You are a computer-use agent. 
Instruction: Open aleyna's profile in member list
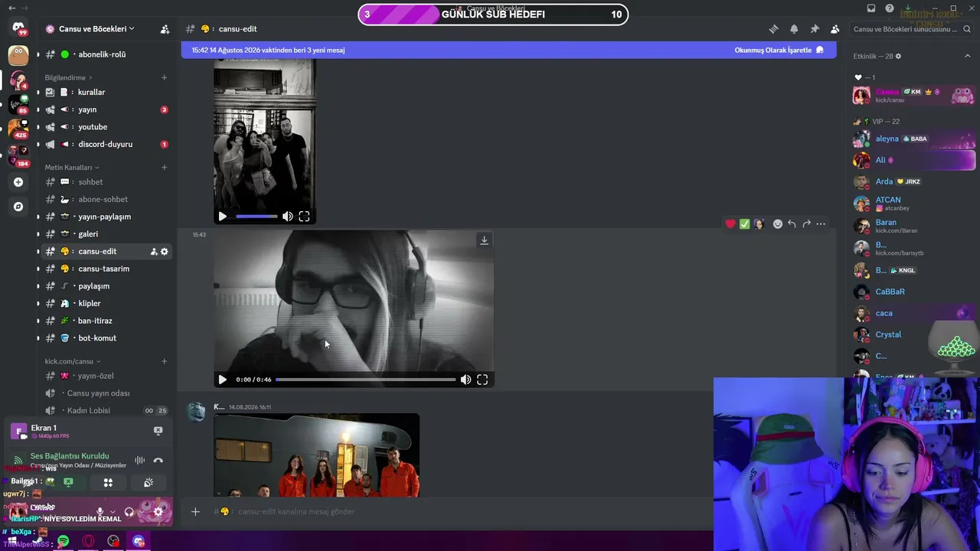(x=914, y=139)
